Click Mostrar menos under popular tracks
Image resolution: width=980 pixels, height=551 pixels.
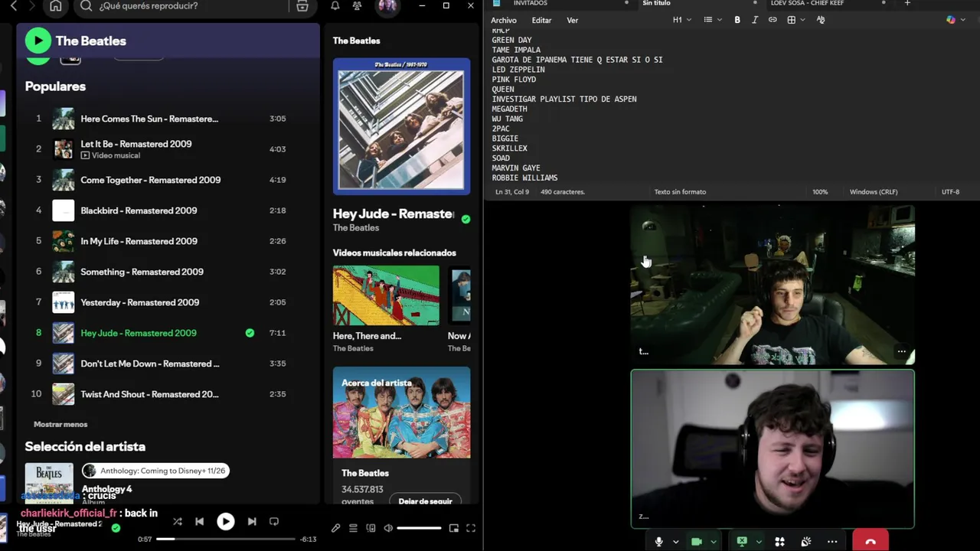pos(60,424)
